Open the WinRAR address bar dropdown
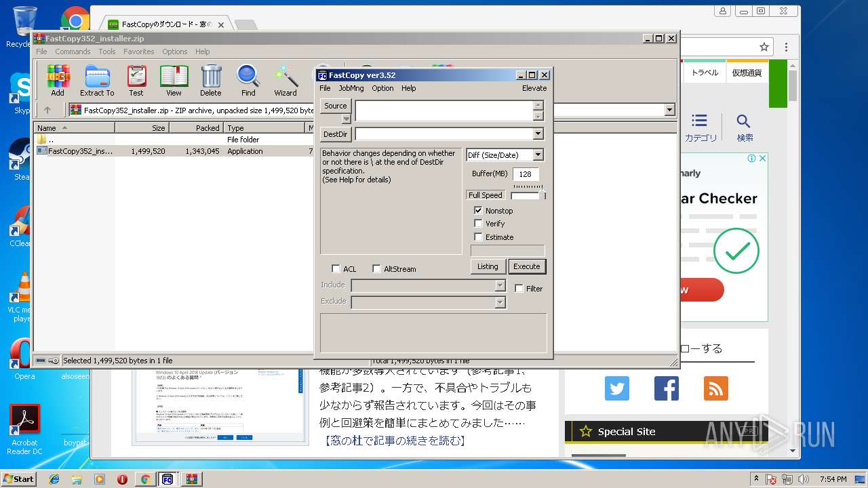 (670, 110)
